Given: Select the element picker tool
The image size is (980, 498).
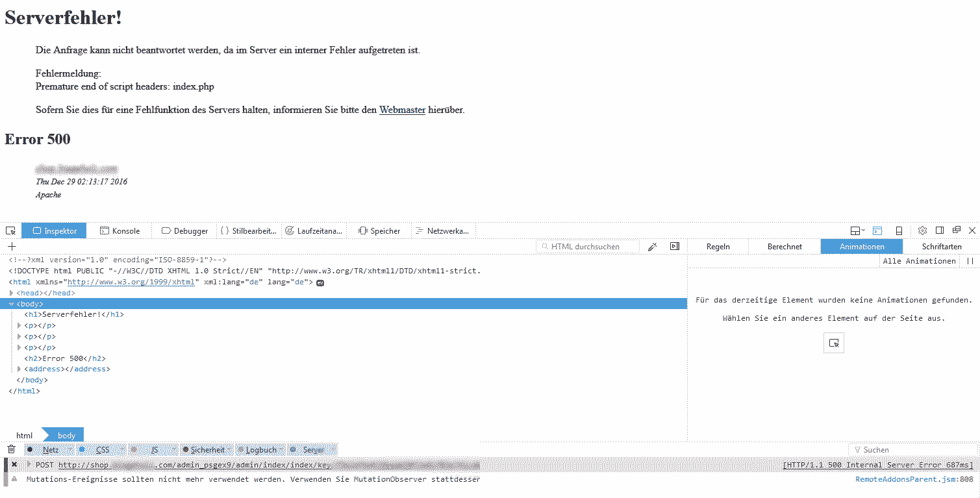Looking at the screenshot, I should click(x=10, y=230).
